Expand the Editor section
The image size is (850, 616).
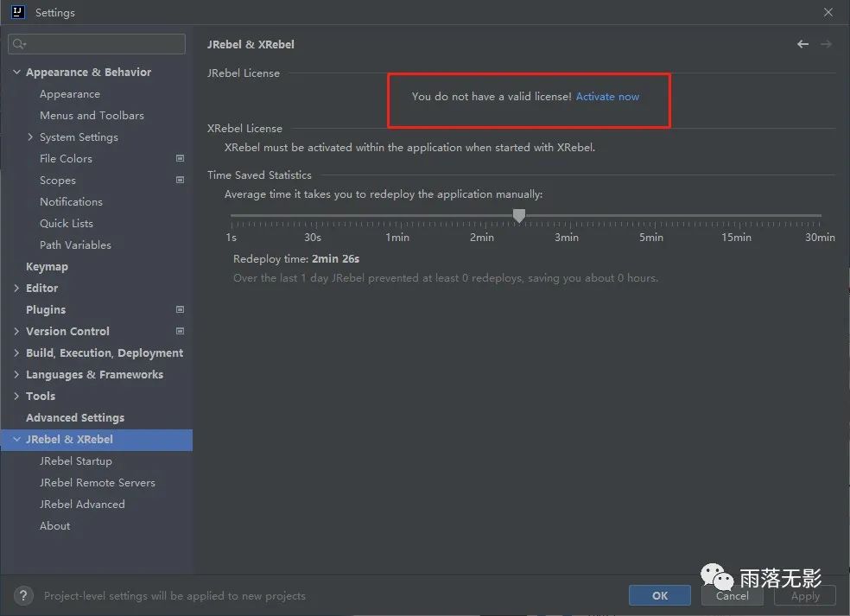pyautogui.click(x=16, y=288)
